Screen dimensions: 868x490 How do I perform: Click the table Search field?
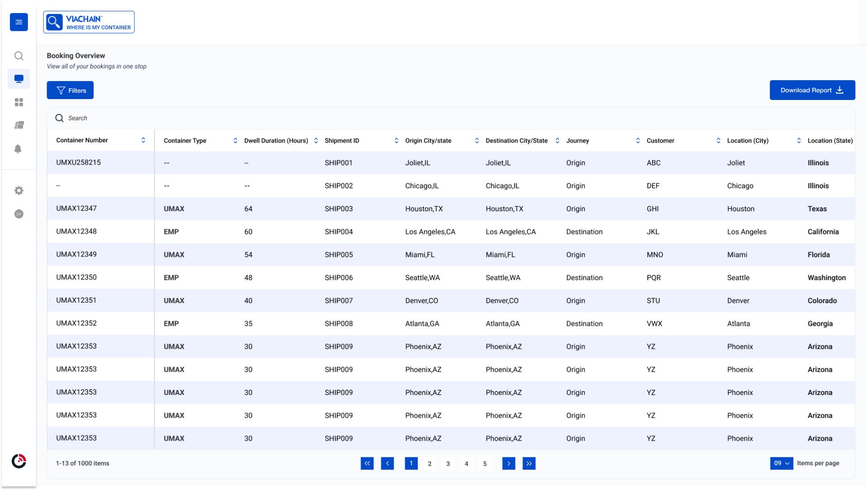[451, 118]
